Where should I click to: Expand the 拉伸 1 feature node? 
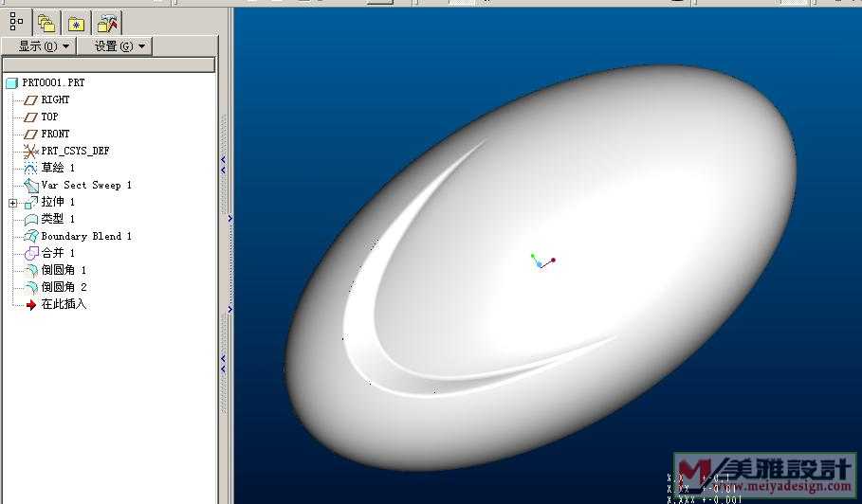(x=12, y=203)
